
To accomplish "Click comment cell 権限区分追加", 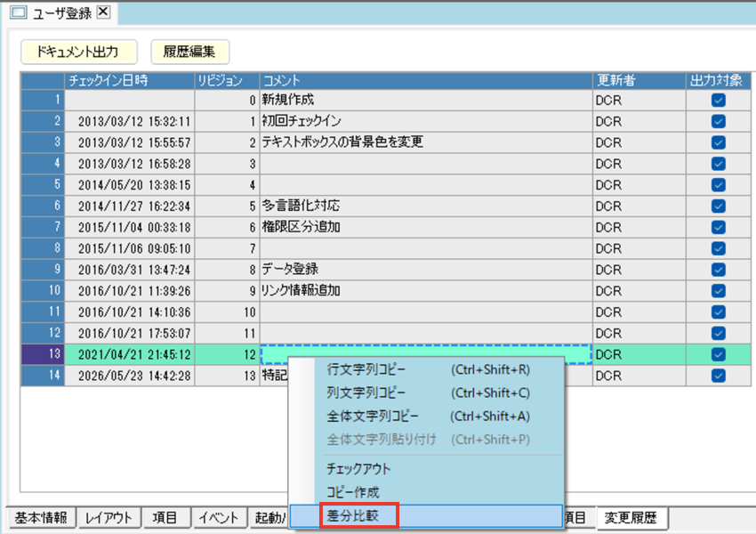I will pos(426,227).
